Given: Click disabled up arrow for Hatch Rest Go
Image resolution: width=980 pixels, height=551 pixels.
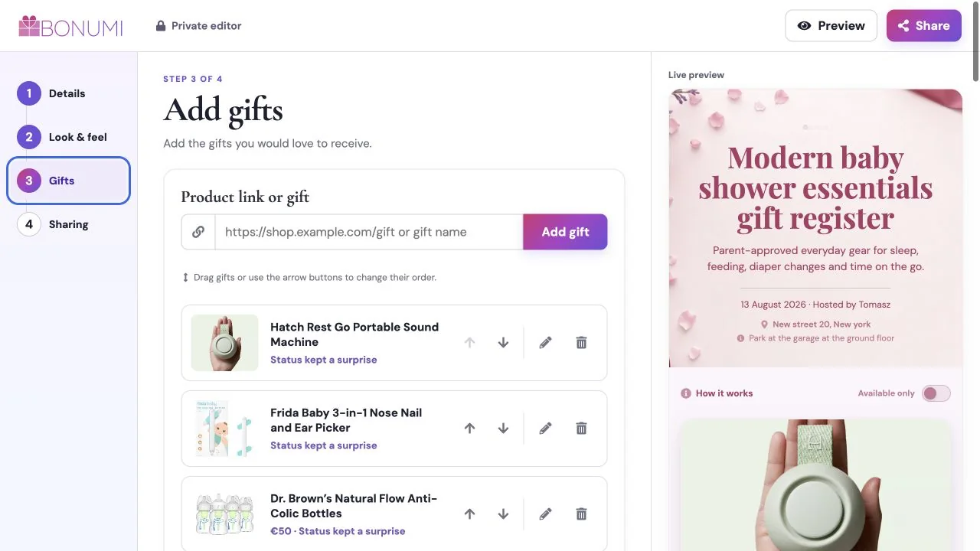Looking at the screenshot, I should pyautogui.click(x=469, y=343).
